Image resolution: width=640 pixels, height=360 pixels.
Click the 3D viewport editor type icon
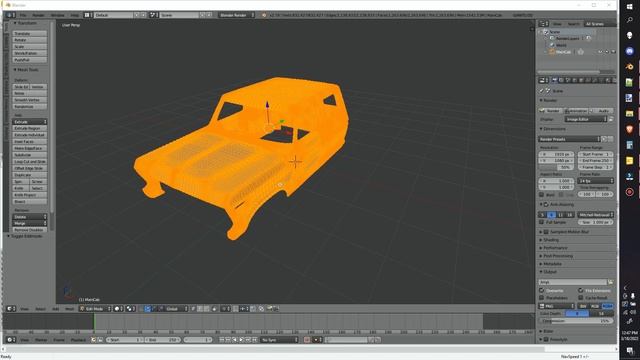point(11,309)
